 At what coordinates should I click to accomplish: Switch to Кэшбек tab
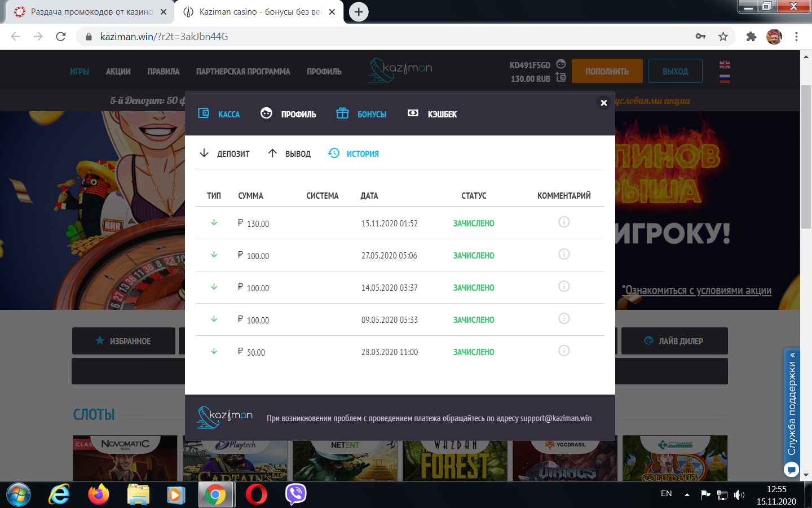pos(432,114)
